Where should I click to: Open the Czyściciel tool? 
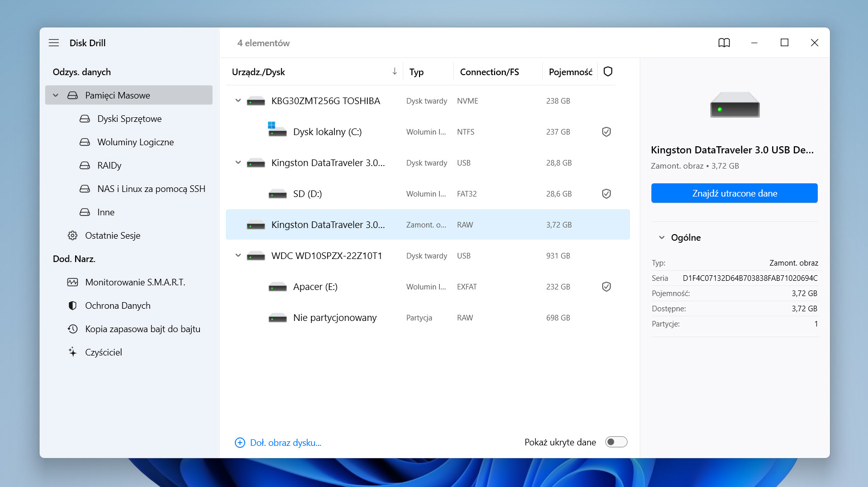pyautogui.click(x=103, y=352)
